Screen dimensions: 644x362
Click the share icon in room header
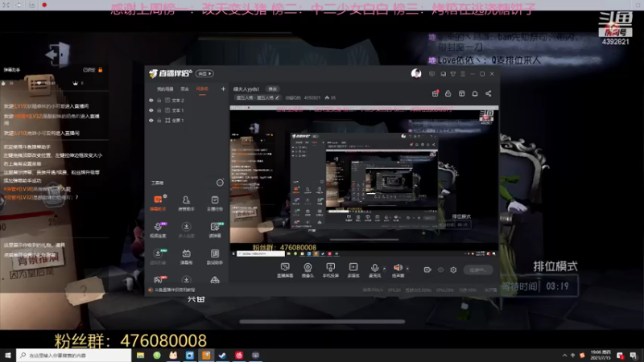489,93
